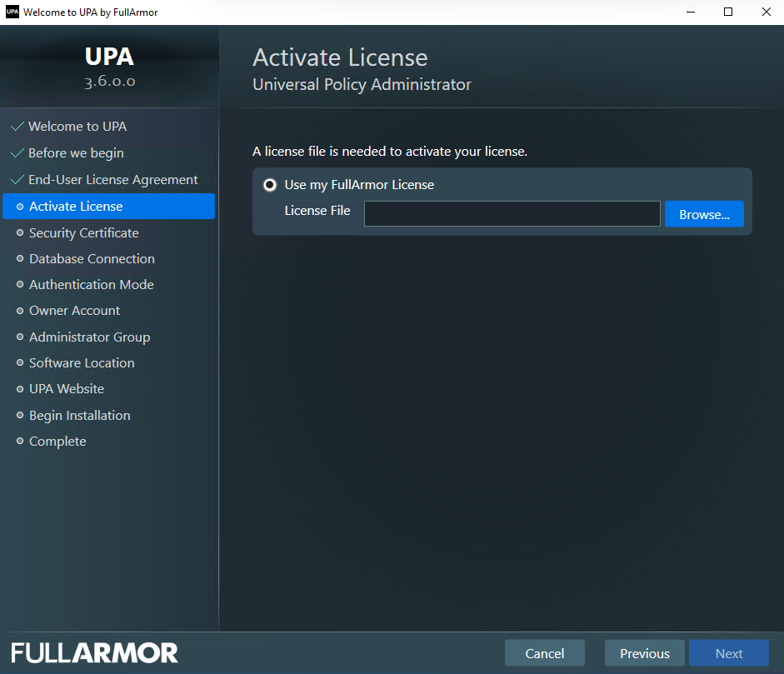The height and width of the screenshot is (674, 784).
Task: Go to the 'Security Certificate' step
Action: click(x=83, y=233)
